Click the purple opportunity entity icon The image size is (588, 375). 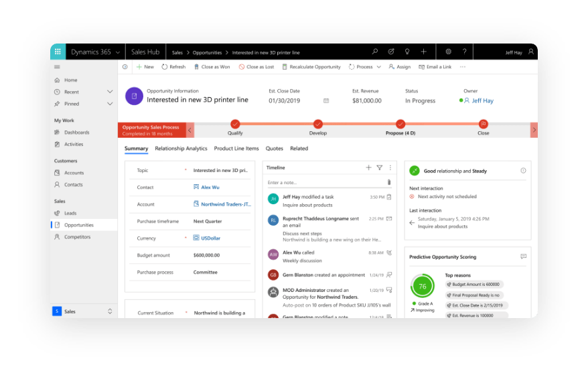134,96
